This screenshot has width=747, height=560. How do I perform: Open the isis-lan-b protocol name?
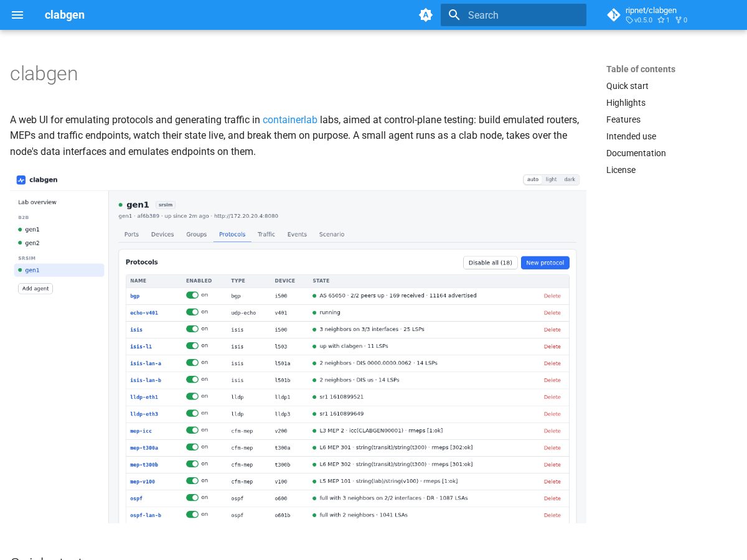pyautogui.click(x=146, y=380)
